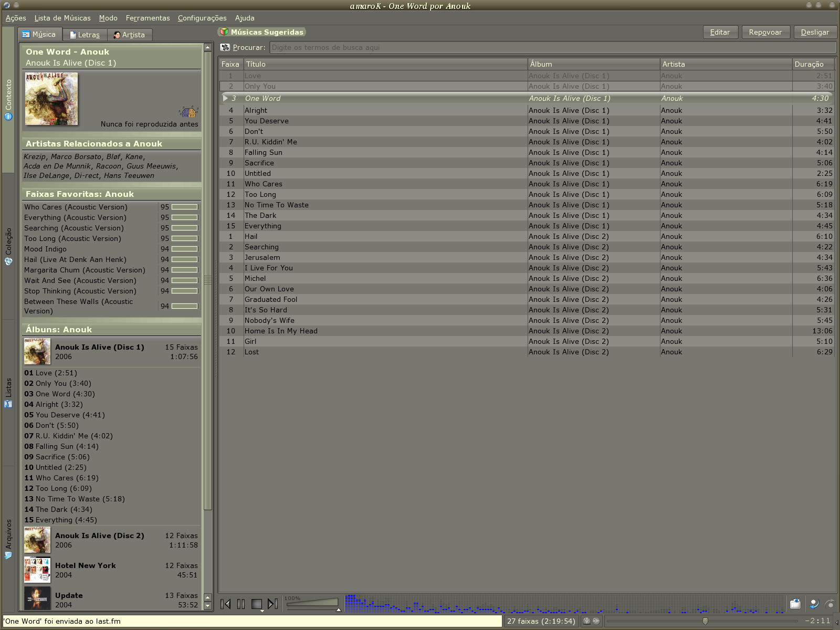Click the context panel scroll-up arrow

point(208,47)
